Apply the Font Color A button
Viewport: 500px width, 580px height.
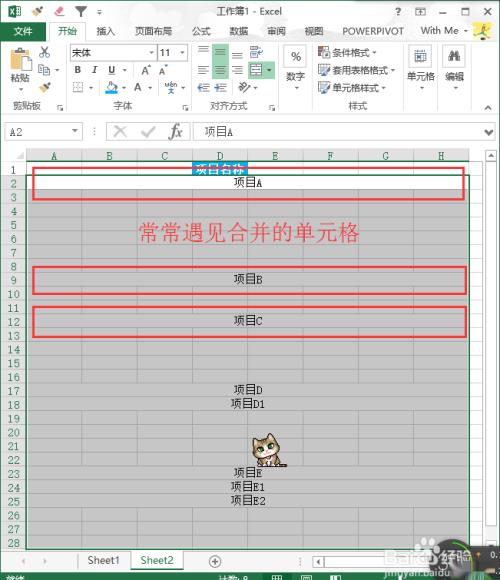[138, 88]
